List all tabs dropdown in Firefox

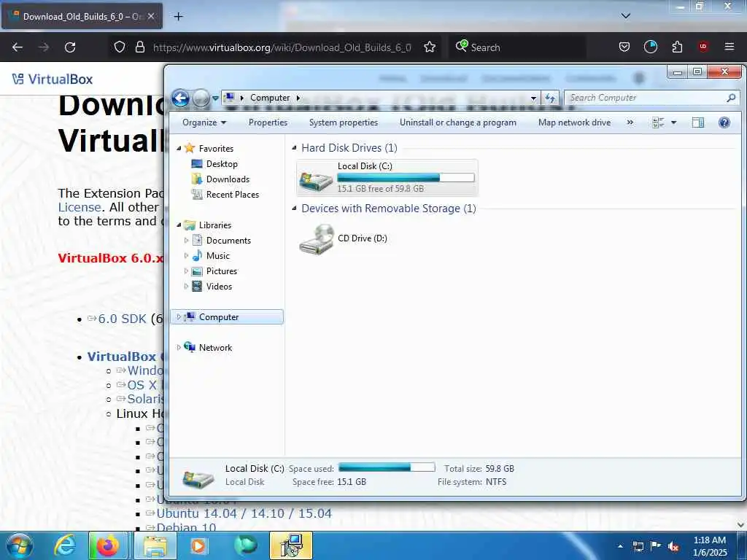[625, 16]
